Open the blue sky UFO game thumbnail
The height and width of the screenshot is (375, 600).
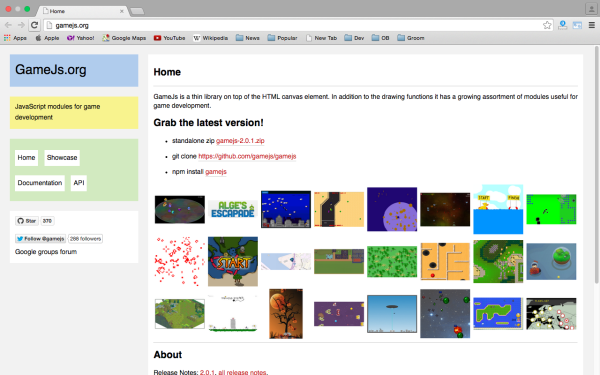pyautogui.click(x=392, y=314)
